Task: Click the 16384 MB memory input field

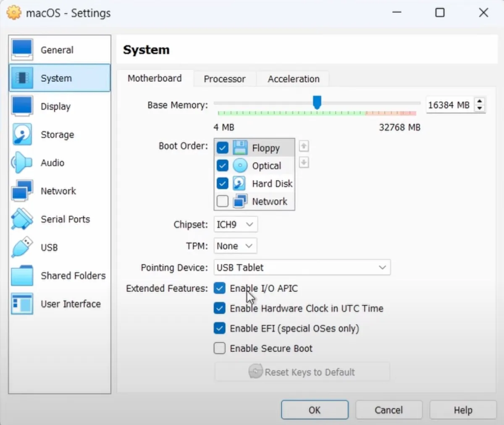Action: tap(450, 105)
